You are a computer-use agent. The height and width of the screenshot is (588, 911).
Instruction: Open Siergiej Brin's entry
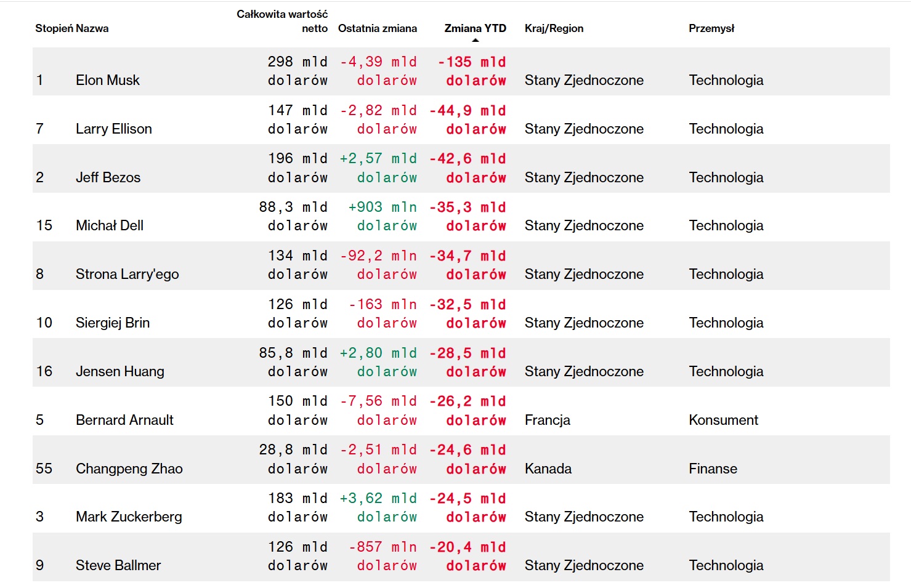click(x=113, y=323)
